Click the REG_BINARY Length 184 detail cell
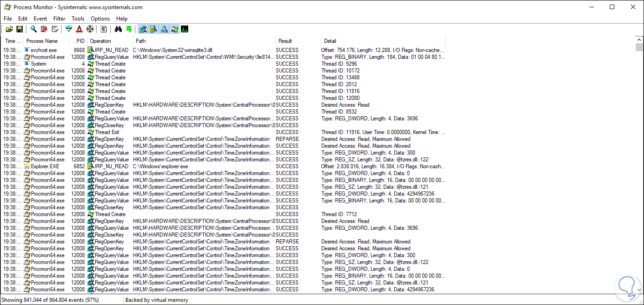This screenshot has height=305, width=644. click(x=383, y=57)
